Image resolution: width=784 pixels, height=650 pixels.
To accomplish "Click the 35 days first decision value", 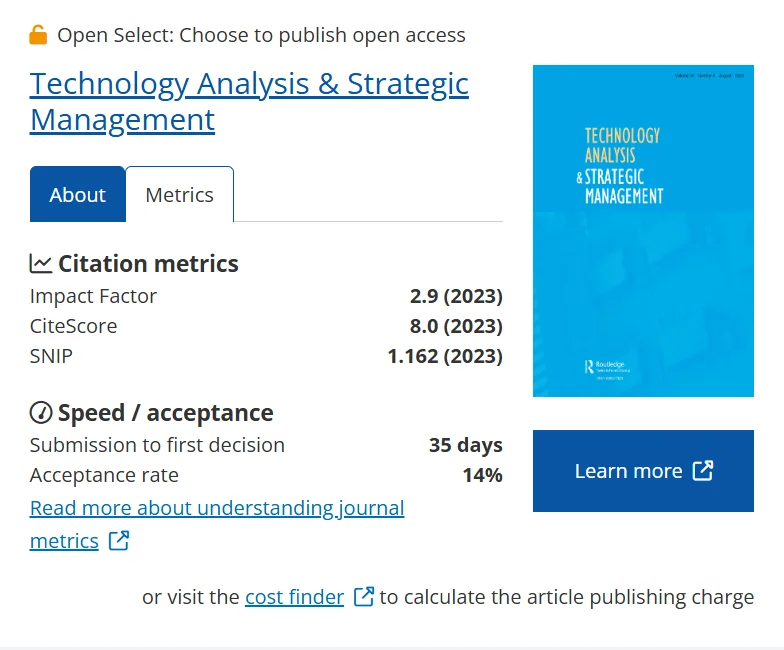I will [466, 445].
